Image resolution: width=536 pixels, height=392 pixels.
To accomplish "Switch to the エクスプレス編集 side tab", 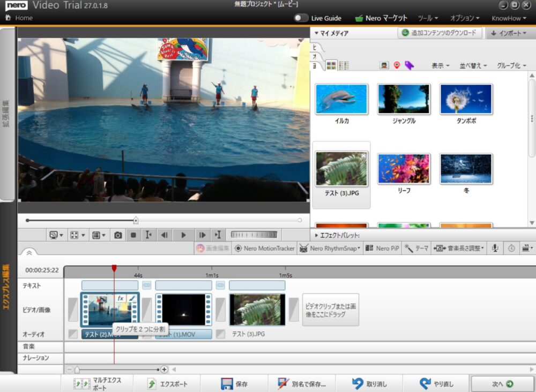I will pos(6,287).
